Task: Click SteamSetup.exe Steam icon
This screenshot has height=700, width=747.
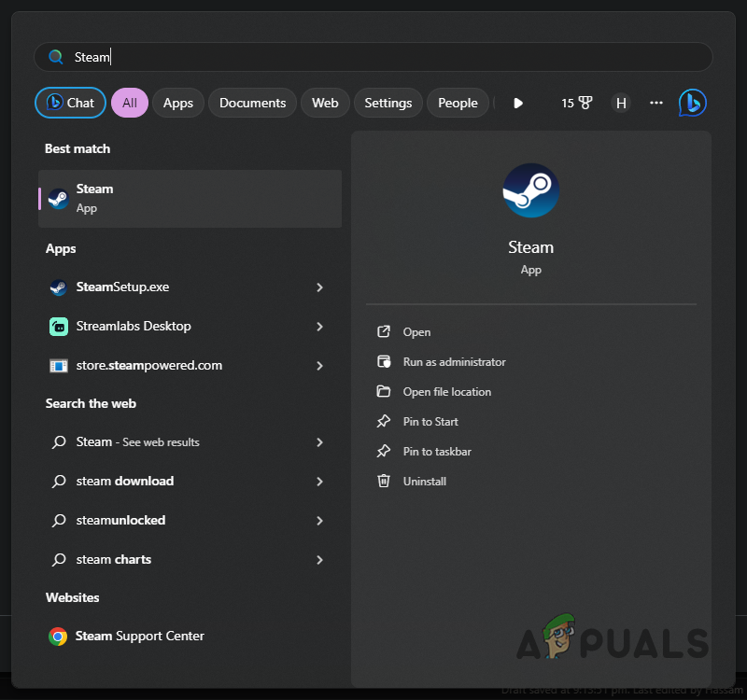Action: pyautogui.click(x=59, y=287)
